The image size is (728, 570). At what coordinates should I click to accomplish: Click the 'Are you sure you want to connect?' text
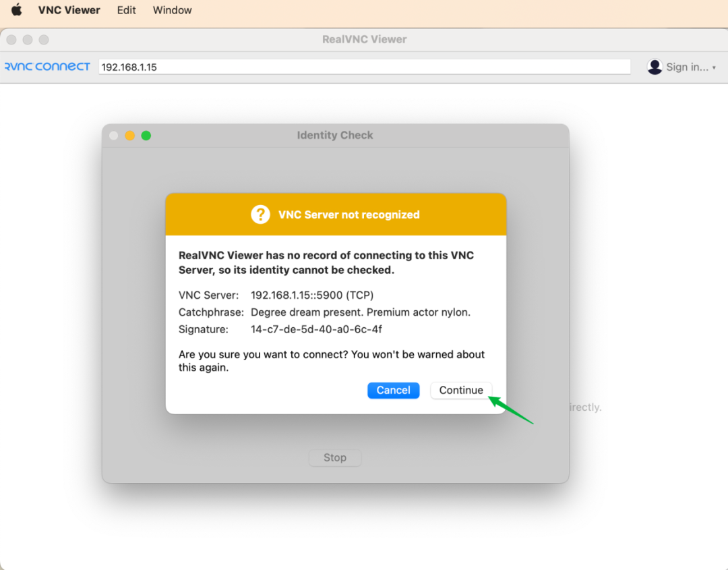pyautogui.click(x=264, y=354)
